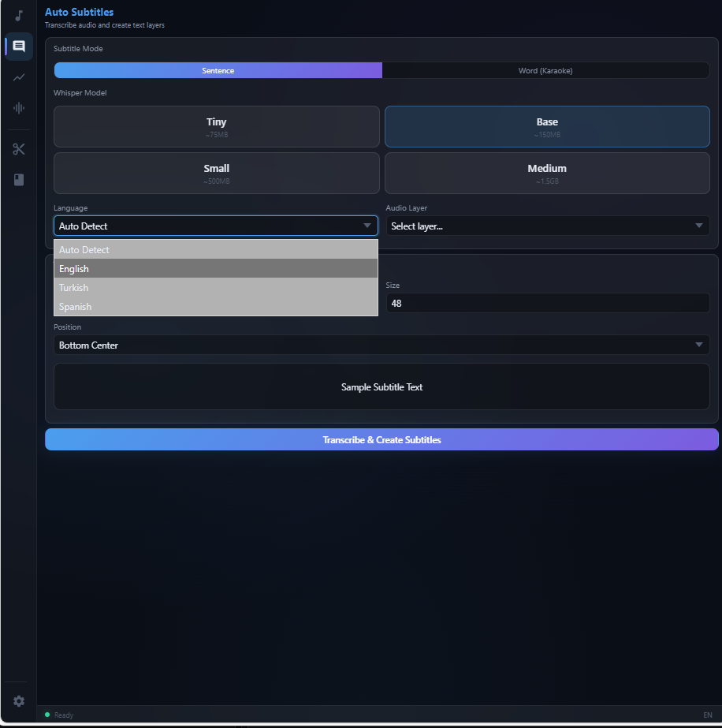
Task: Switch subtitle mode to Sentence
Action: pyautogui.click(x=218, y=70)
